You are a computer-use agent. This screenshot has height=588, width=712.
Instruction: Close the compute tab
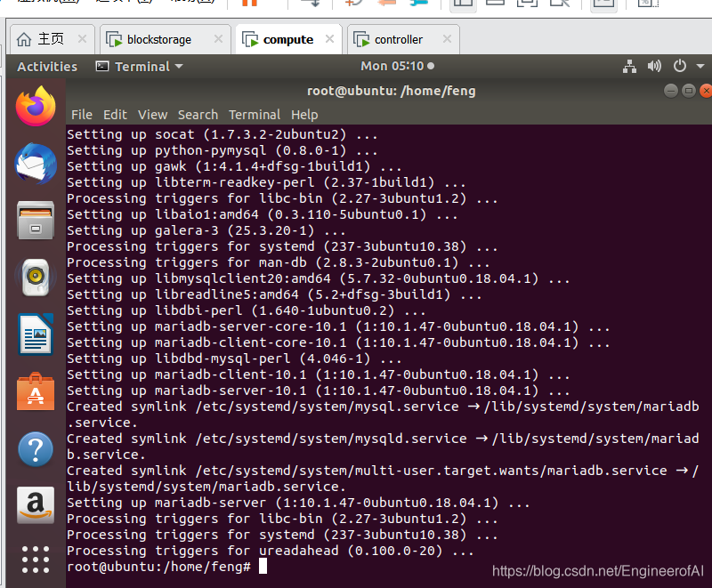click(329, 39)
